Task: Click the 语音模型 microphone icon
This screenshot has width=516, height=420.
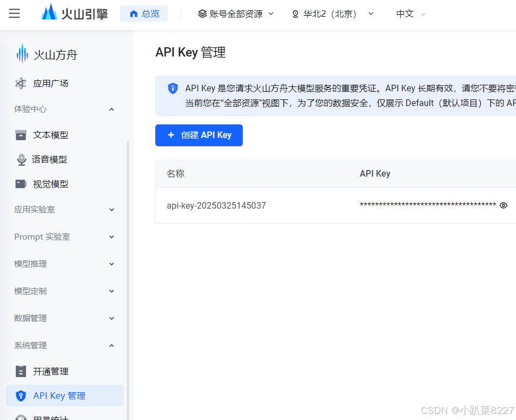Action: tap(21, 159)
